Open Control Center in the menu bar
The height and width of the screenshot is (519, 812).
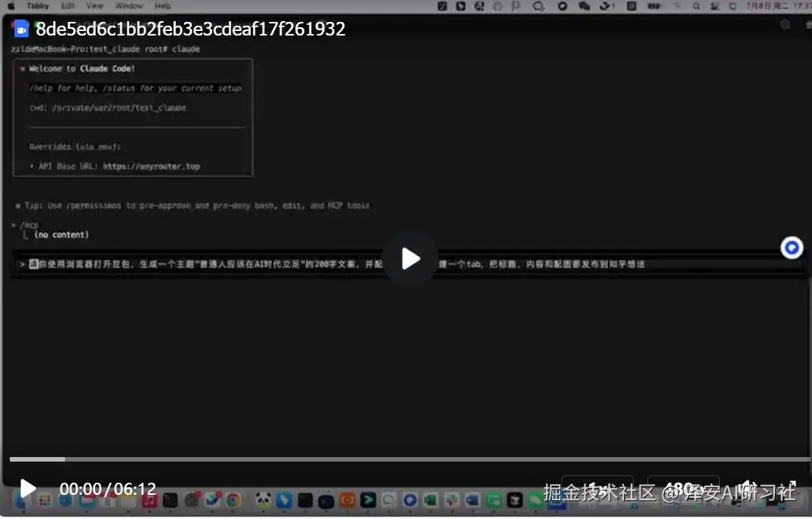point(715,6)
